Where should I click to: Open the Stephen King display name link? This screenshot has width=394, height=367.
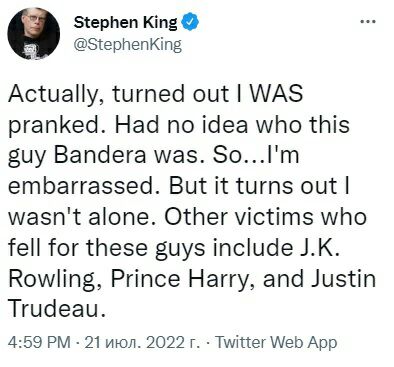pos(126,23)
